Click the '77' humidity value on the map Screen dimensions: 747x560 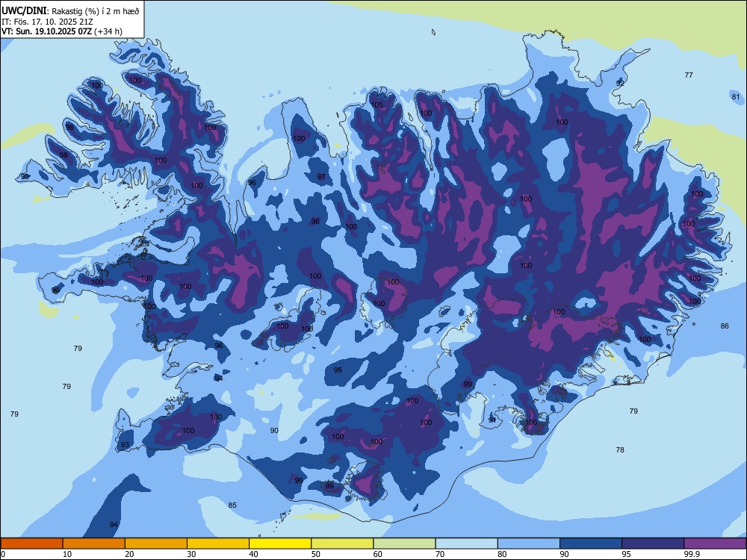[689, 75]
